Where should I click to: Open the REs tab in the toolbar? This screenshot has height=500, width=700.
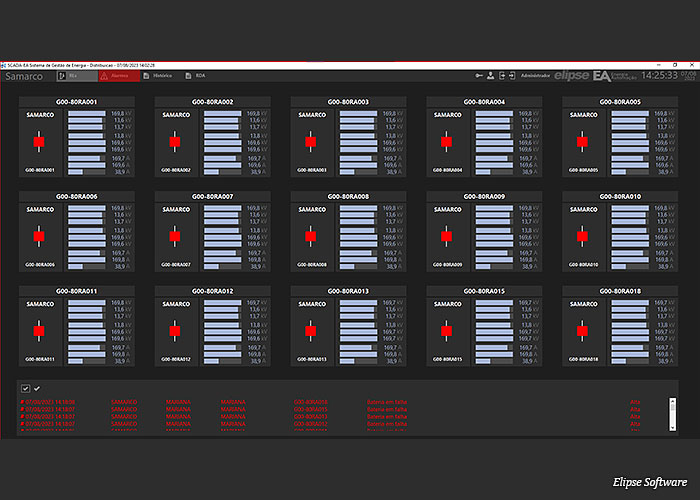pyautogui.click(x=77, y=76)
